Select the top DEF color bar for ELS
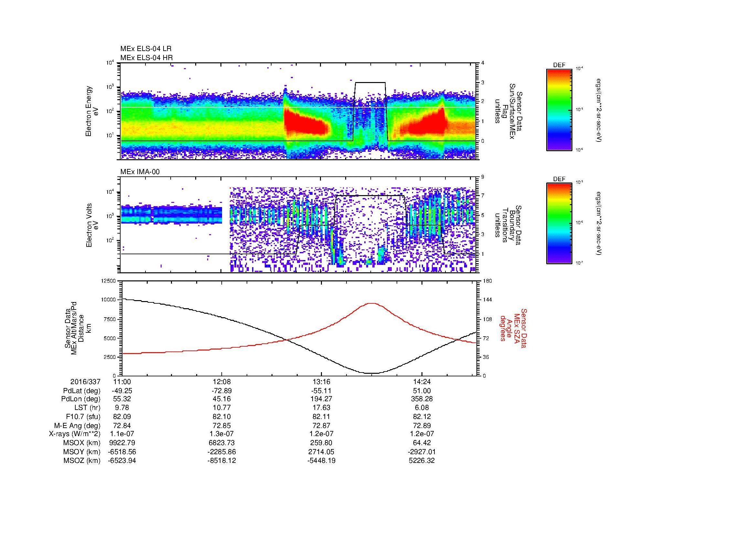The image size is (756, 534). coord(559,110)
